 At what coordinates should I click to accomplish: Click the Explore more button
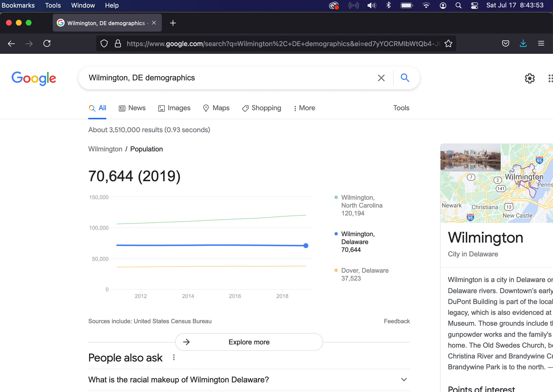point(249,342)
